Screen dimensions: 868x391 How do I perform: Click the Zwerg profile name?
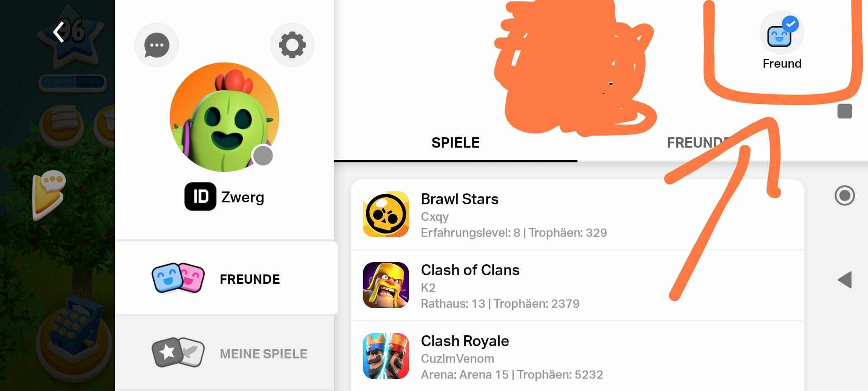coord(242,197)
